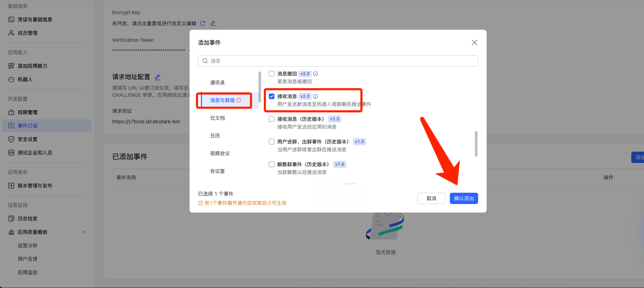This screenshot has width=644, height=288.
Task: Click the 添加应用能力 grid icon
Action: (11, 66)
